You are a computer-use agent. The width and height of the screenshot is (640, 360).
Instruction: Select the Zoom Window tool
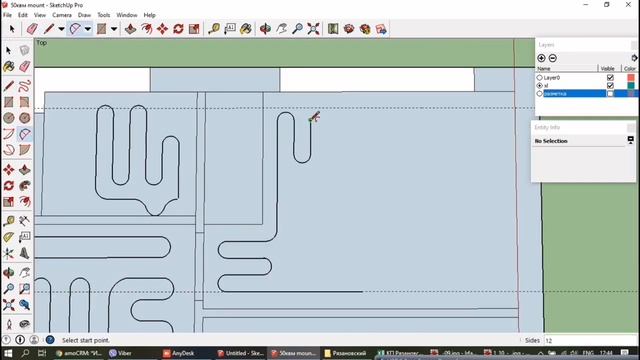[x=24, y=289]
